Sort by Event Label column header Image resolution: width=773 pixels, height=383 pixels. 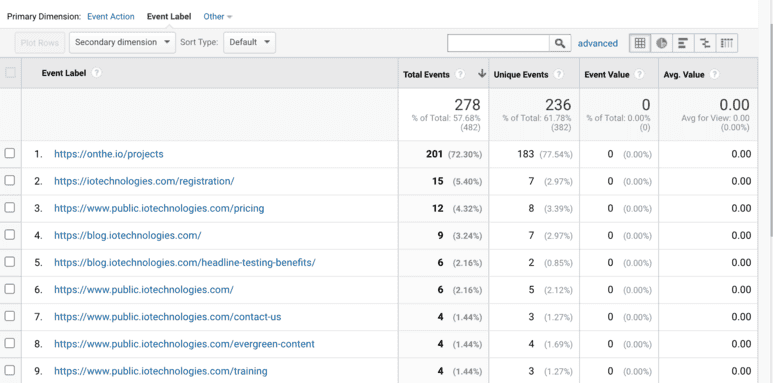(64, 73)
